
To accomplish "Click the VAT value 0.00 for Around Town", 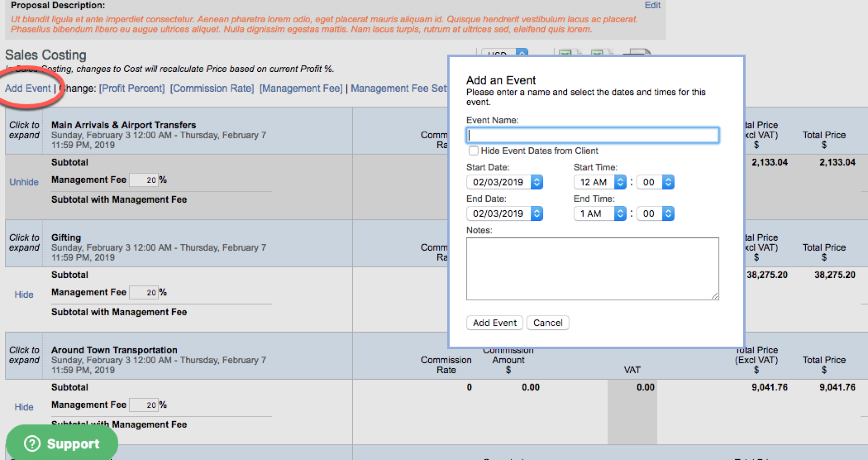I will pyautogui.click(x=645, y=387).
